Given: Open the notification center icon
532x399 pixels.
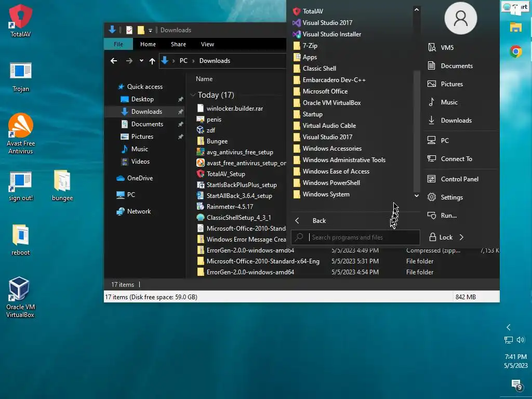Looking at the screenshot, I should click(516, 384).
